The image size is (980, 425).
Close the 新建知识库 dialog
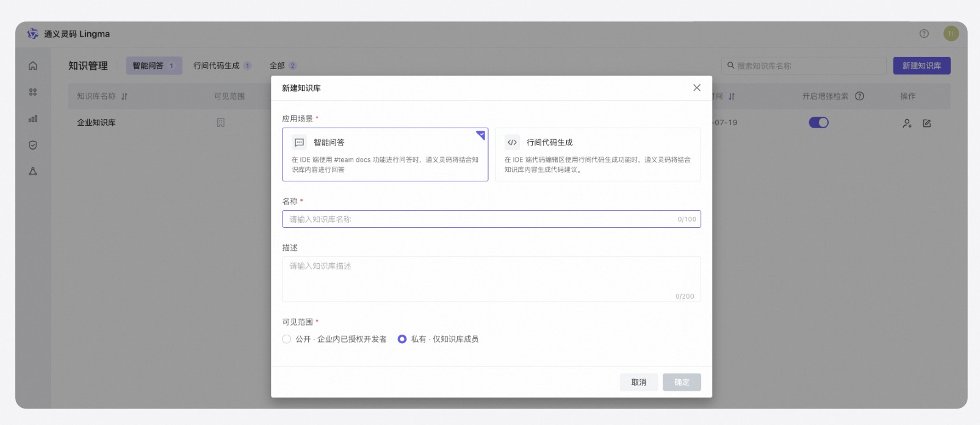click(697, 88)
